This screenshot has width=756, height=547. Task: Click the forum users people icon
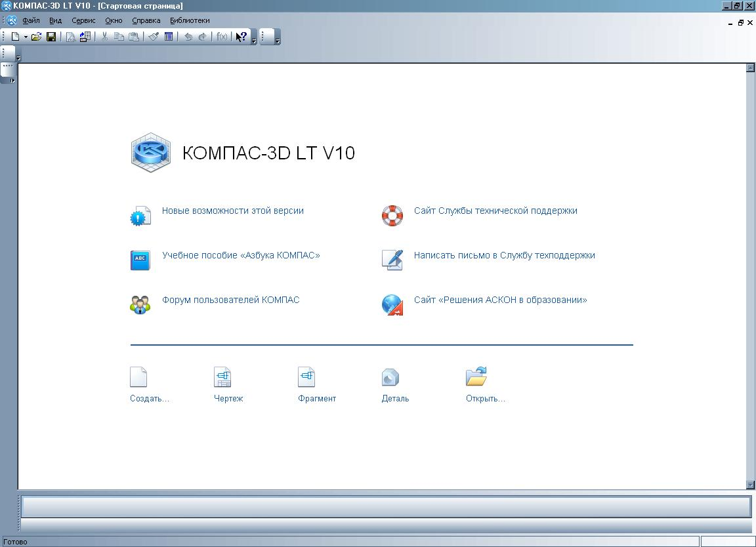pyautogui.click(x=140, y=304)
